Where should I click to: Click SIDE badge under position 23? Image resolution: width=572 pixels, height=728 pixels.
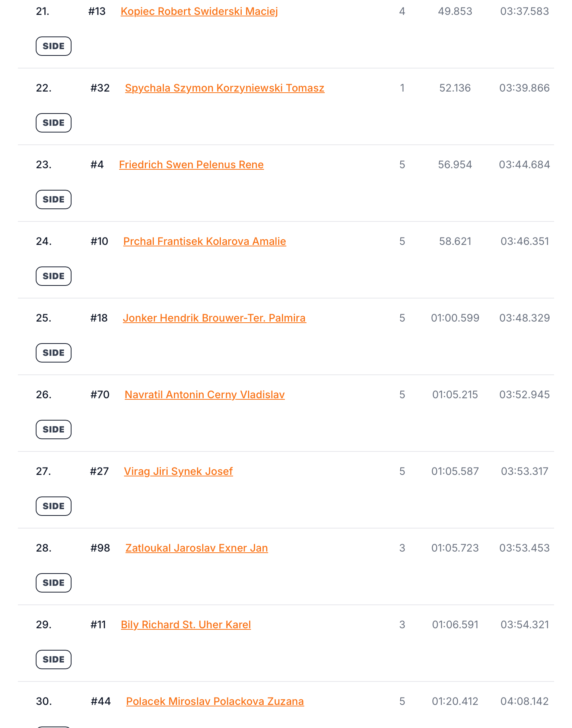(x=54, y=199)
